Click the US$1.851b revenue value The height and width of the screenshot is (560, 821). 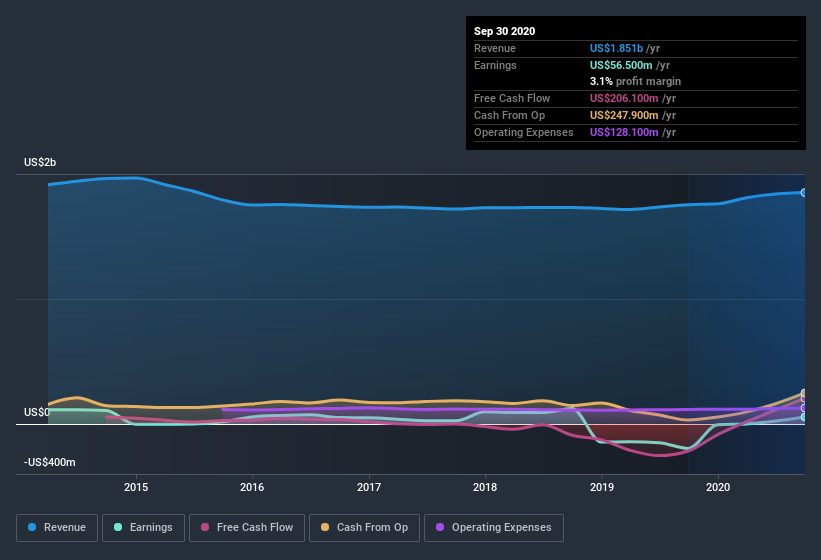pos(616,48)
